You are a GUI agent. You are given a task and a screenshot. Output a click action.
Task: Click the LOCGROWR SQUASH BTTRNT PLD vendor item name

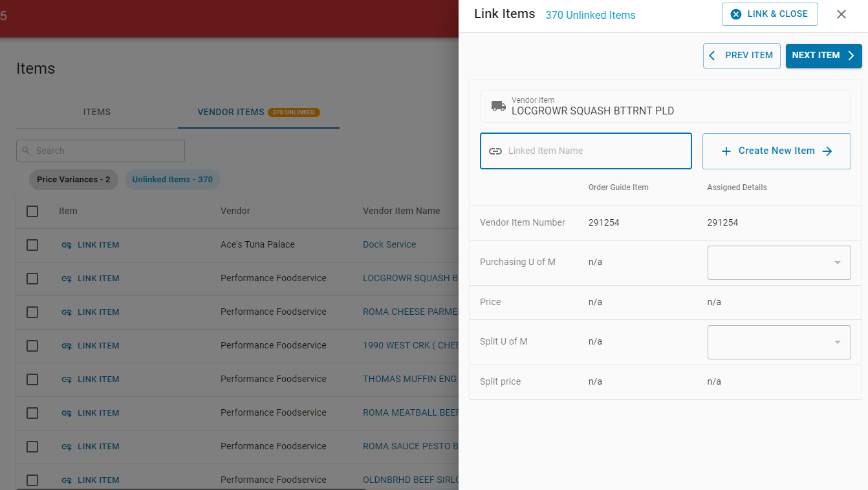click(411, 279)
